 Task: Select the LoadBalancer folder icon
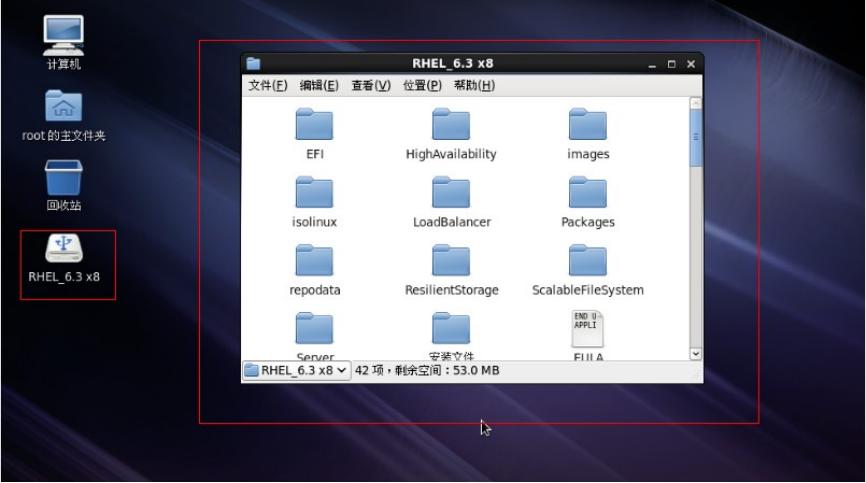tap(451, 192)
